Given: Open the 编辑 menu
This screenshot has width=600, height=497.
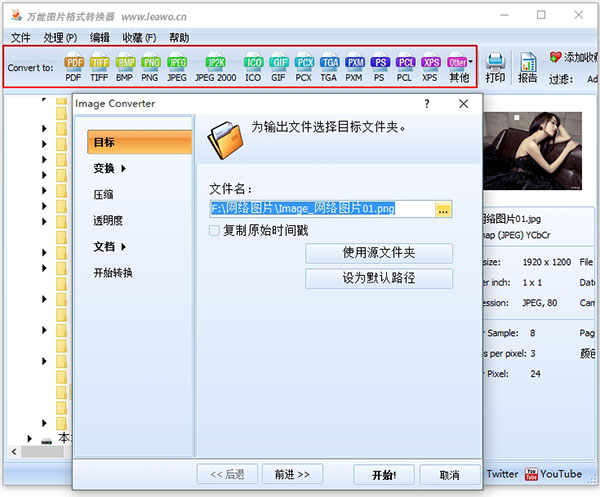Looking at the screenshot, I should (x=99, y=37).
